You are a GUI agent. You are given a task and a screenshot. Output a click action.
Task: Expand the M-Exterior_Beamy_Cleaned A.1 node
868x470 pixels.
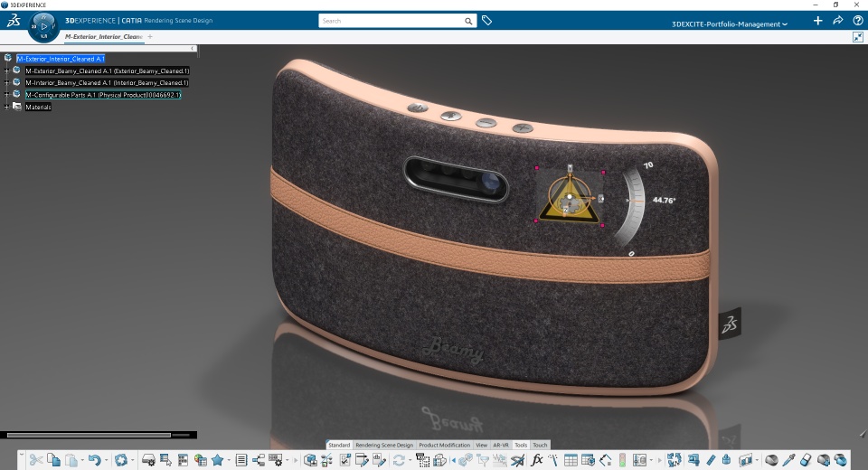pyautogui.click(x=7, y=70)
